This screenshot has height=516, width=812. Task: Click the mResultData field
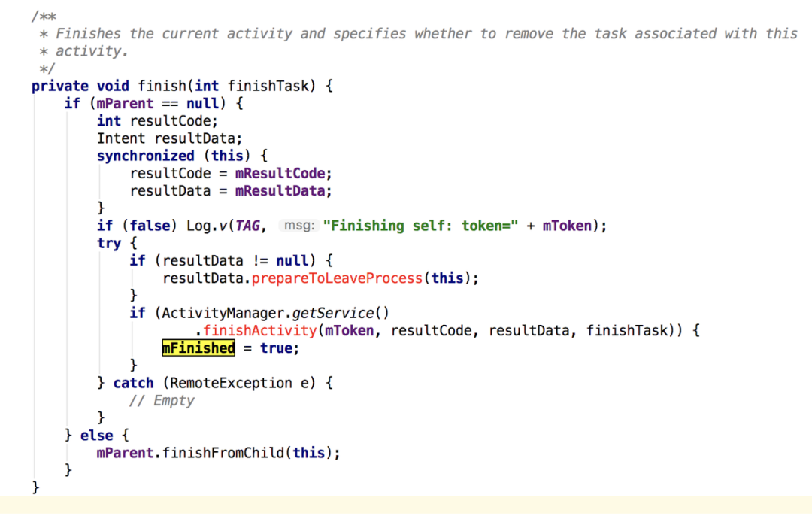click(x=280, y=191)
